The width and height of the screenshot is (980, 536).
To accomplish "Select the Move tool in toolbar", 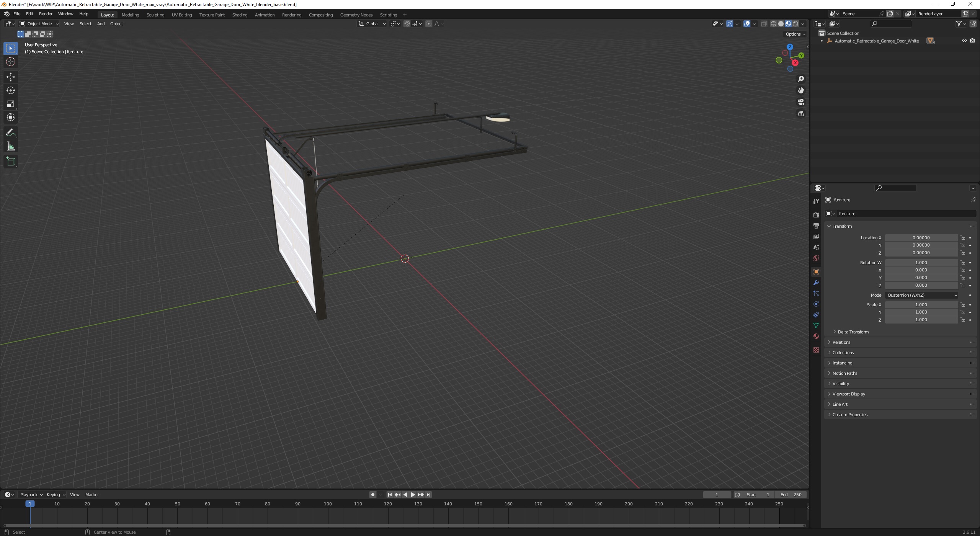I will click(10, 76).
